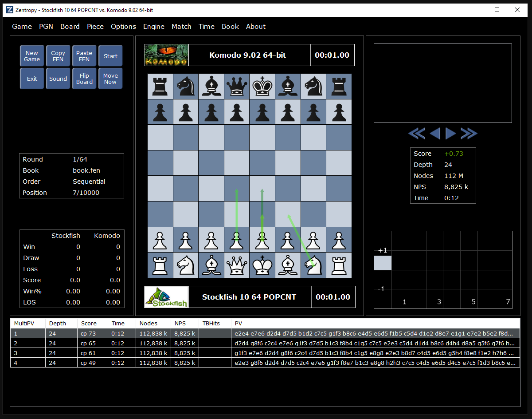Click the Nodes column header
This screenshot has height=419, width=532.
coord(153,324)
